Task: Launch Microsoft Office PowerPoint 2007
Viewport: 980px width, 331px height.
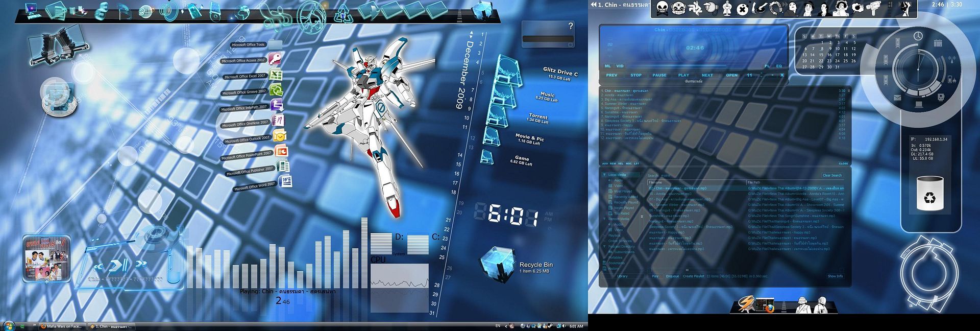Action: tap(281, 151)
